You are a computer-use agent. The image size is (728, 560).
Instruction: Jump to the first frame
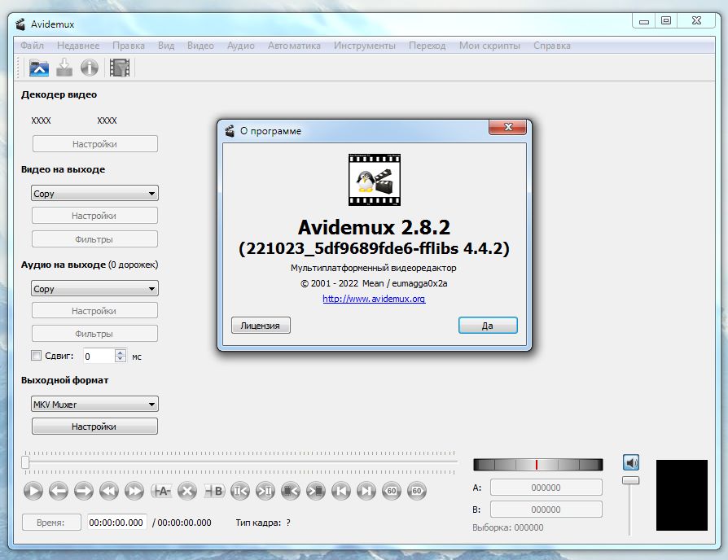(341, 491)
